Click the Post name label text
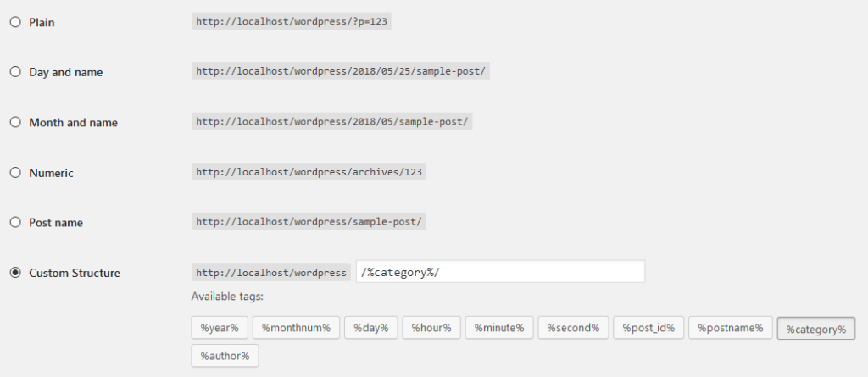Image resolution: width=868 pixels, height=377 pixels. click(56, 223)
